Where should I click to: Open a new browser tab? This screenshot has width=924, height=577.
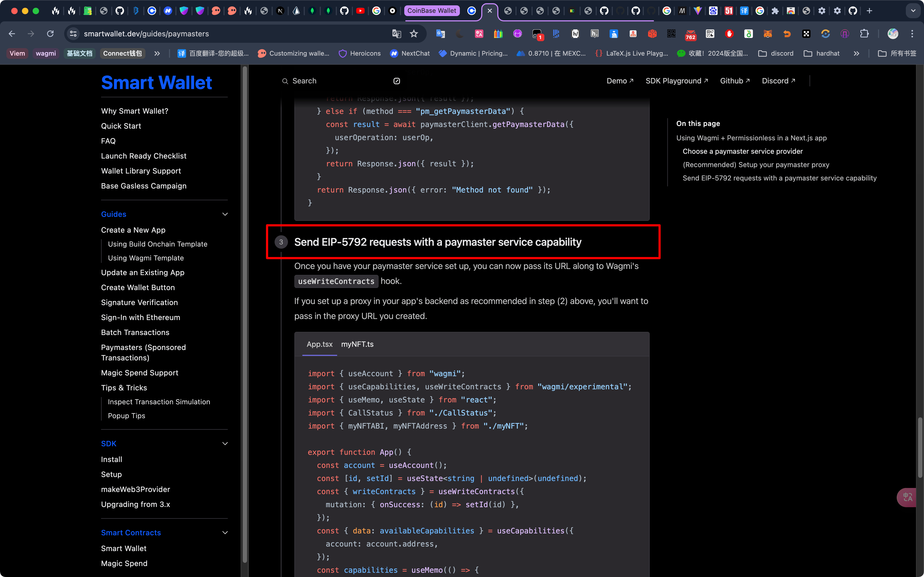point(869,11)
